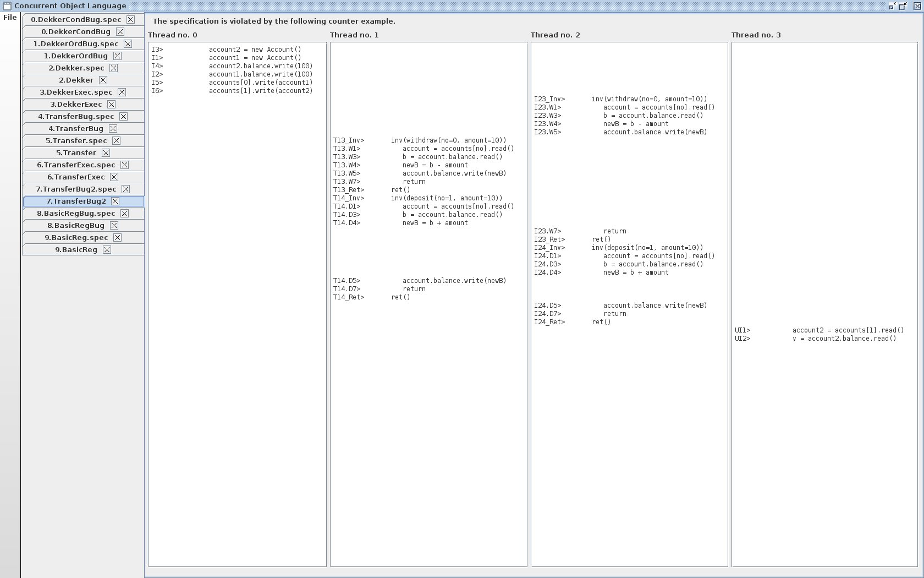Screen dimensions: 924x578
Task: Click the counter example violation message
Action: pyautogui.click(x=274, y=21)
